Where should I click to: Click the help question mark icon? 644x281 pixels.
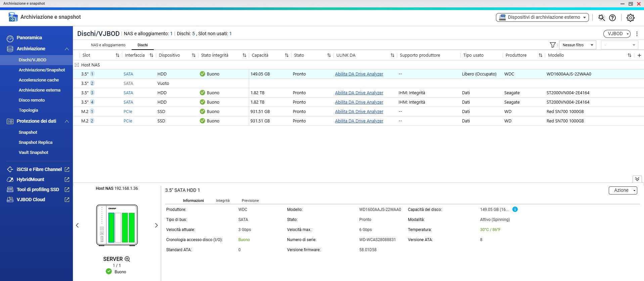[x=612, y=18]
